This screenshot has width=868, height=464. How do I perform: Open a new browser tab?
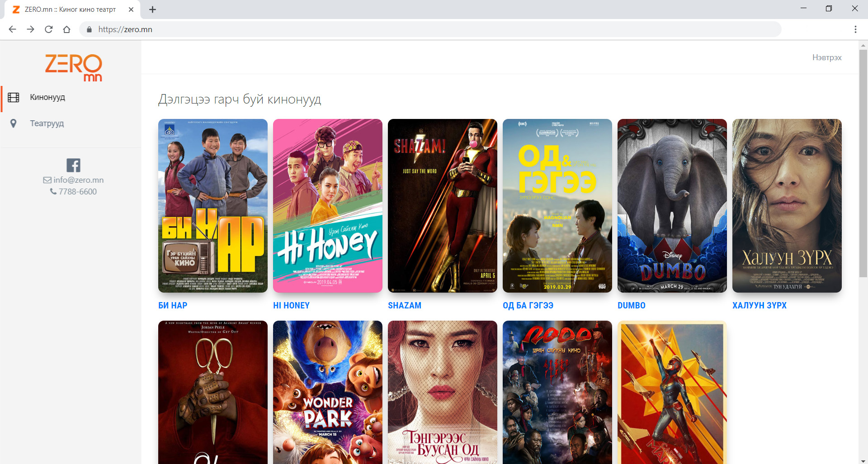tap(153, 9)
